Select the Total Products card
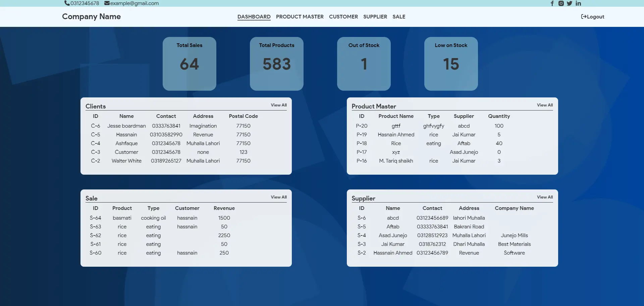Viewport: 644px width, 306px height. point(277,64)
